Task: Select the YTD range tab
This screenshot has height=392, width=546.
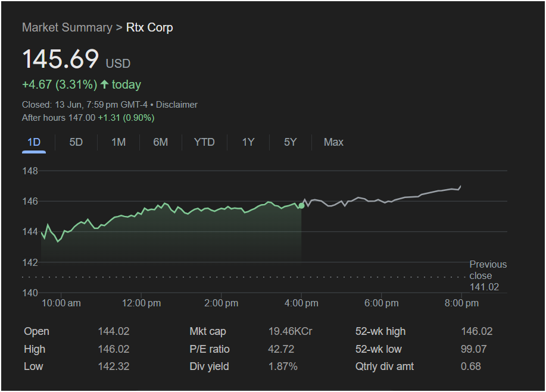Action: click(204, 142)
